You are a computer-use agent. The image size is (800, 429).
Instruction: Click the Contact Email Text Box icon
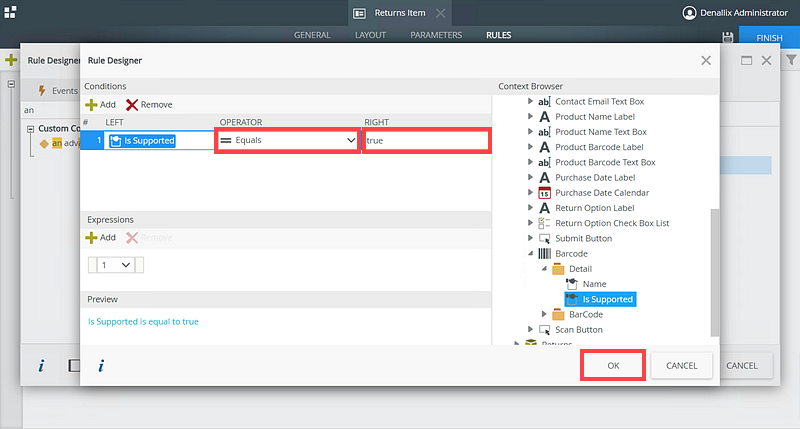coord(544,102)
